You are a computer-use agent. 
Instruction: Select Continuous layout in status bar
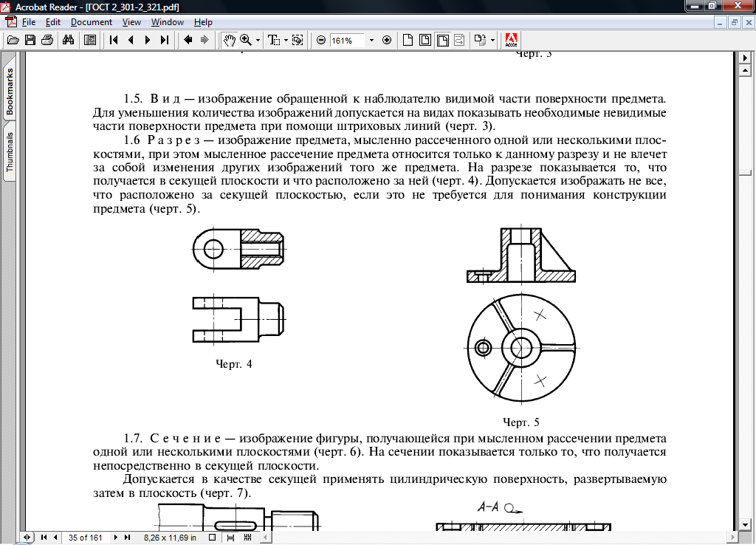click(230, 538)
